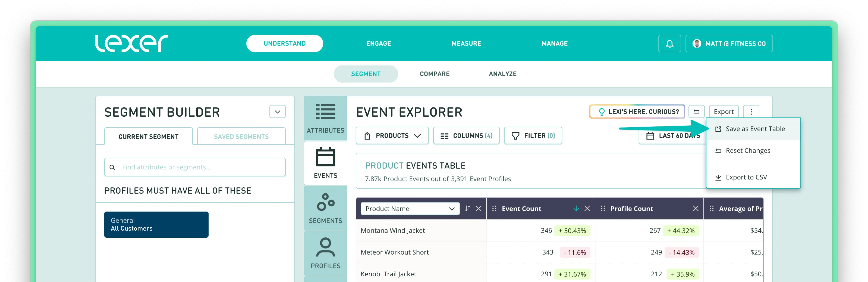Open the Profiles sidebar panel
Screen dimensions: 868x282
pyautogui.click(x=325, y=253)
